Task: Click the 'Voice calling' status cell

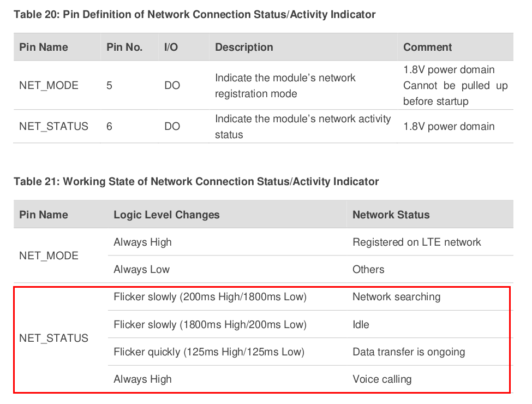Action: coord(382,379)
